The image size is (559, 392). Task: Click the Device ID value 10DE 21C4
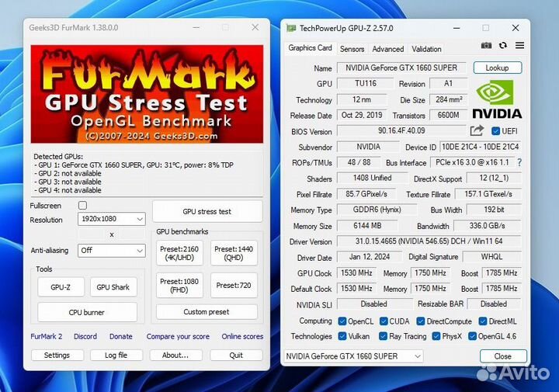pyautogui.click(x=481, y=147)
